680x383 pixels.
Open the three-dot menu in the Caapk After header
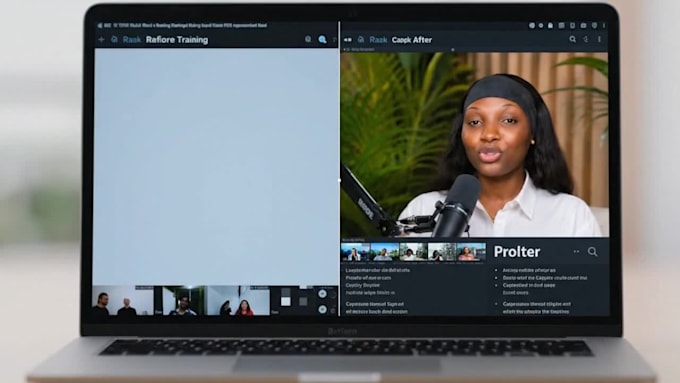click(599, 39)
